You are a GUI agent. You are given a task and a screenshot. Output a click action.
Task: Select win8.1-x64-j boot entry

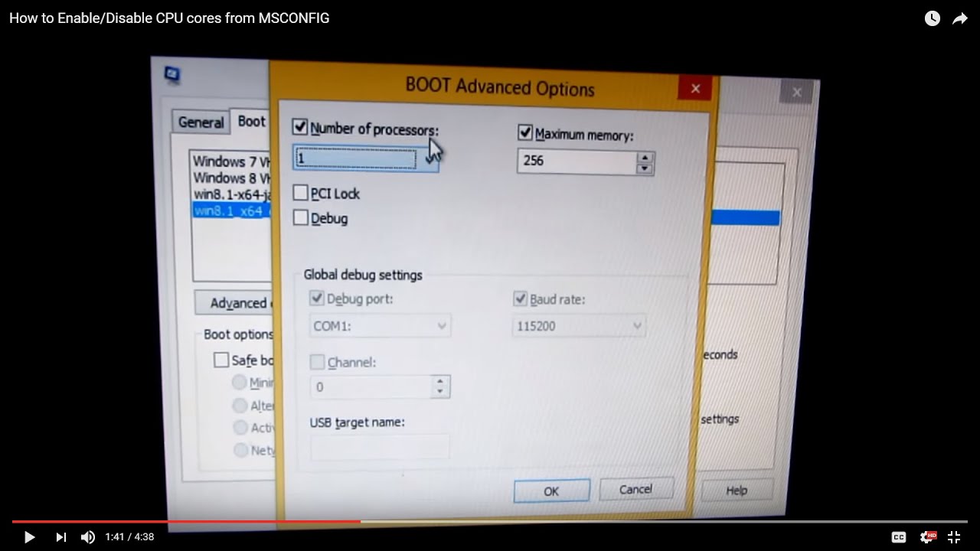coord(231,194)
